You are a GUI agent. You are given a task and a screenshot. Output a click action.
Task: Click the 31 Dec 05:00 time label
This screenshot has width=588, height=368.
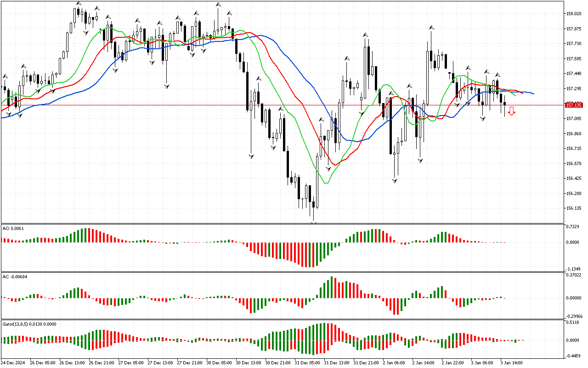(x=307, y=363)
